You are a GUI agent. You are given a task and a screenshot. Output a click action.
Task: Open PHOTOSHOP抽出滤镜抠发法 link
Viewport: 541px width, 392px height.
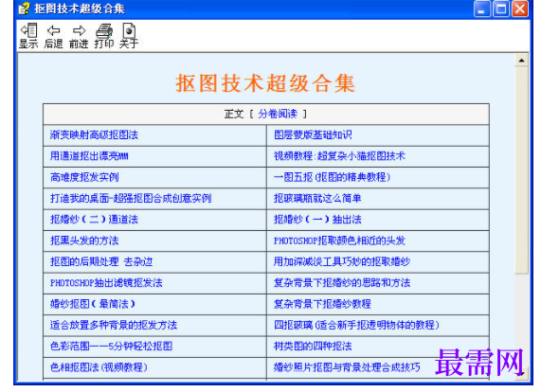coord(106,283)
